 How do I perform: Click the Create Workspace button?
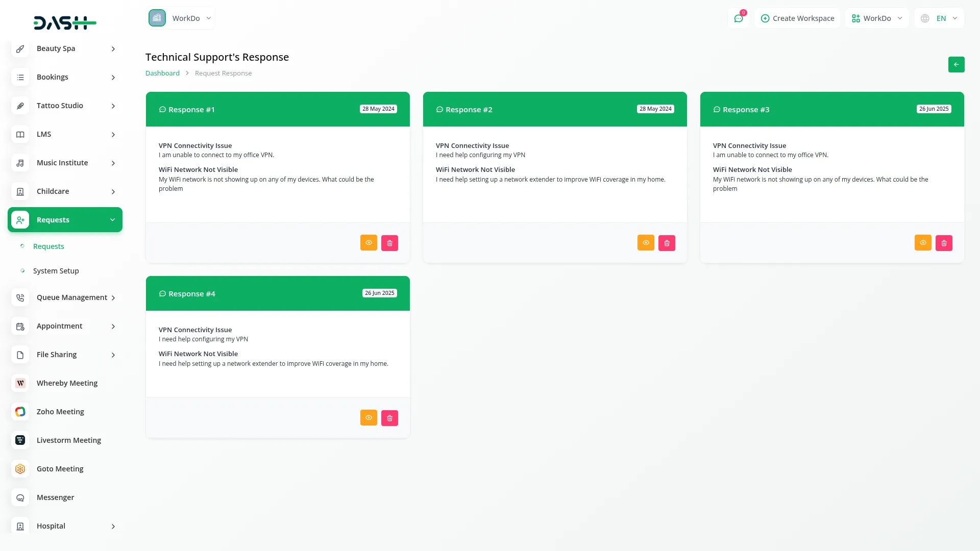797,18
